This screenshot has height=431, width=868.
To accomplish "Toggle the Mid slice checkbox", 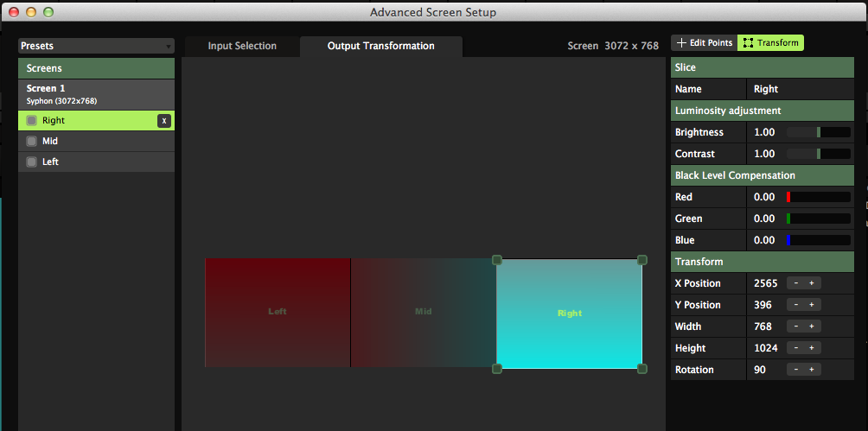I will coord(32,141).
